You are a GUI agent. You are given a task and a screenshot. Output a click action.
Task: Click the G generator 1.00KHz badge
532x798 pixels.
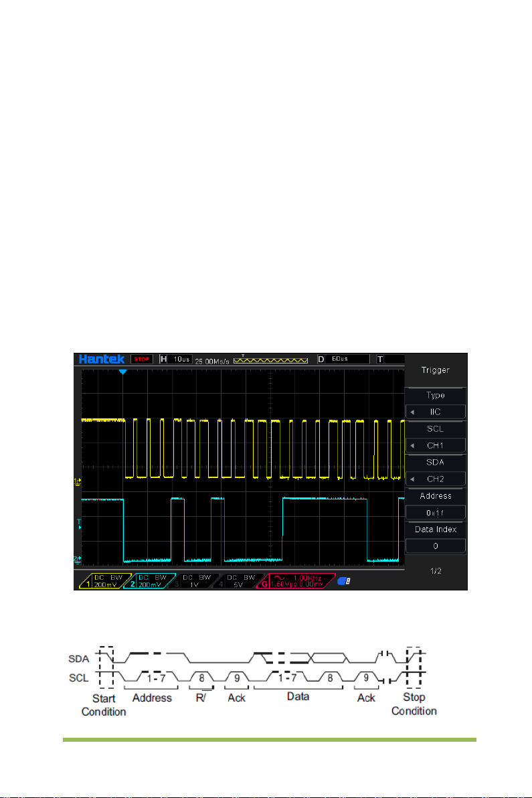pyautogui.click(x=296, y=581)
